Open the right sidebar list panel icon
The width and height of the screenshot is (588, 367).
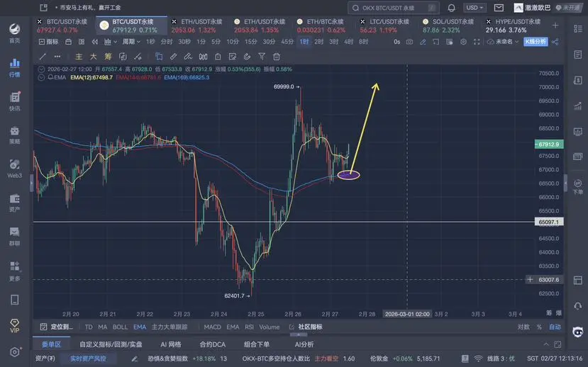coord(578,28)
